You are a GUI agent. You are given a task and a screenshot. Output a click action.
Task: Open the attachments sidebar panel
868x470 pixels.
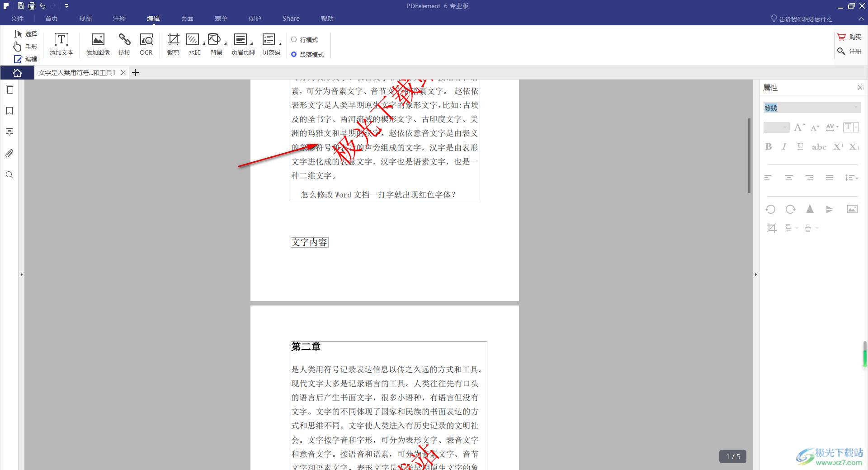click(x=9, y=154)
